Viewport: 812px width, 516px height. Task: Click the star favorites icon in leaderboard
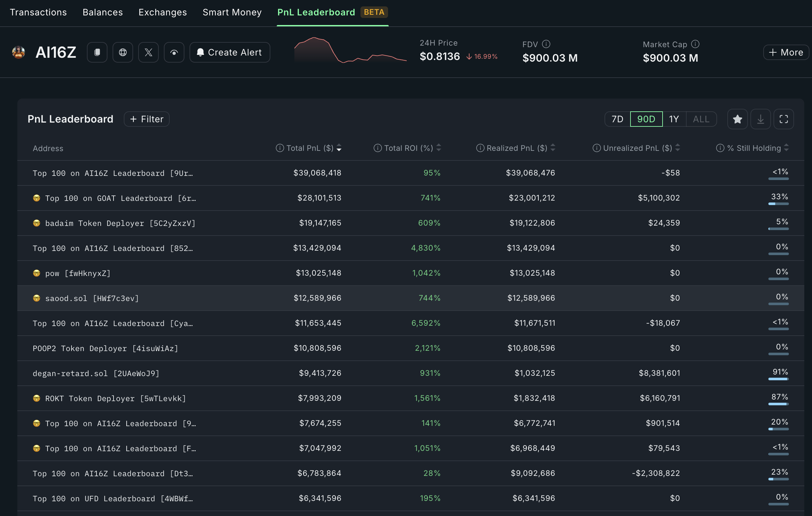737,119
